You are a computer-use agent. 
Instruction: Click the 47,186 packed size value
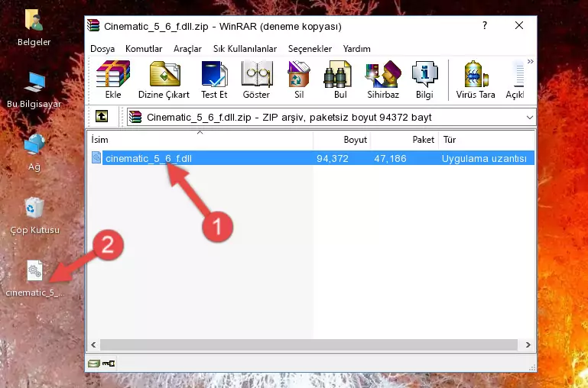390,158
